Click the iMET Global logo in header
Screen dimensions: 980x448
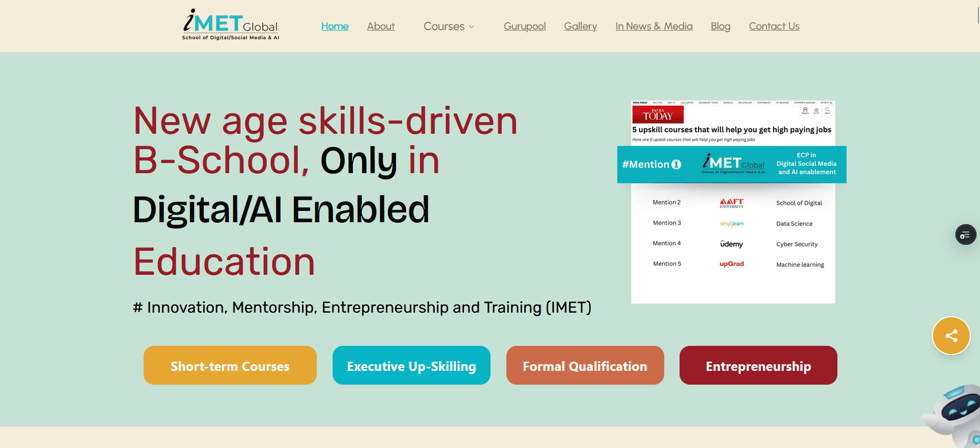pos(230,25)
